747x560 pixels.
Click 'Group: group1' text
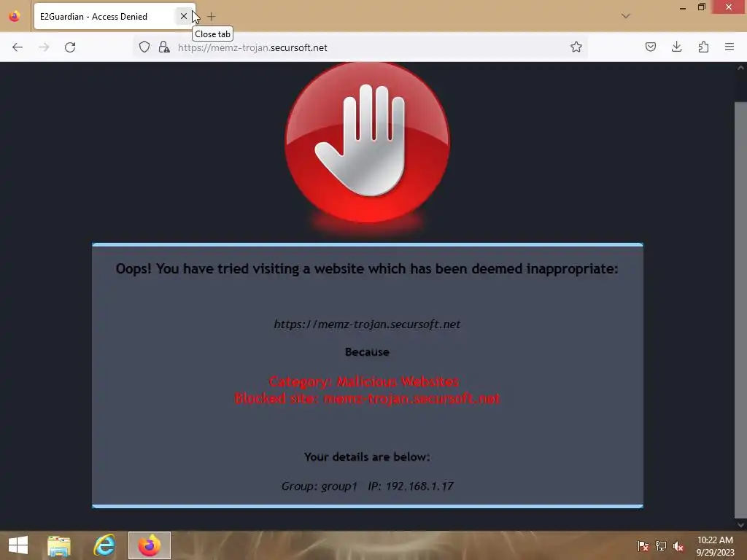point(320,486)
